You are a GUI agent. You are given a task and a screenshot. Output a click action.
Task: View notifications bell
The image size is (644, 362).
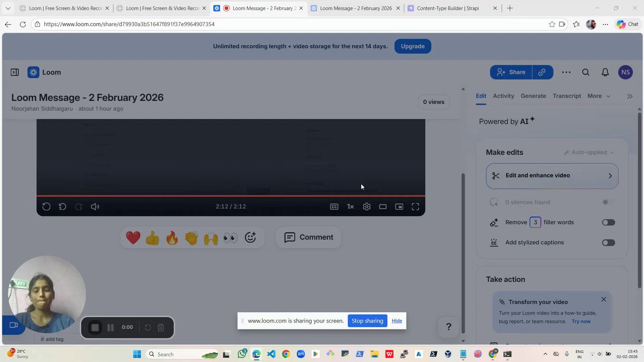click(x=605, y=72)
